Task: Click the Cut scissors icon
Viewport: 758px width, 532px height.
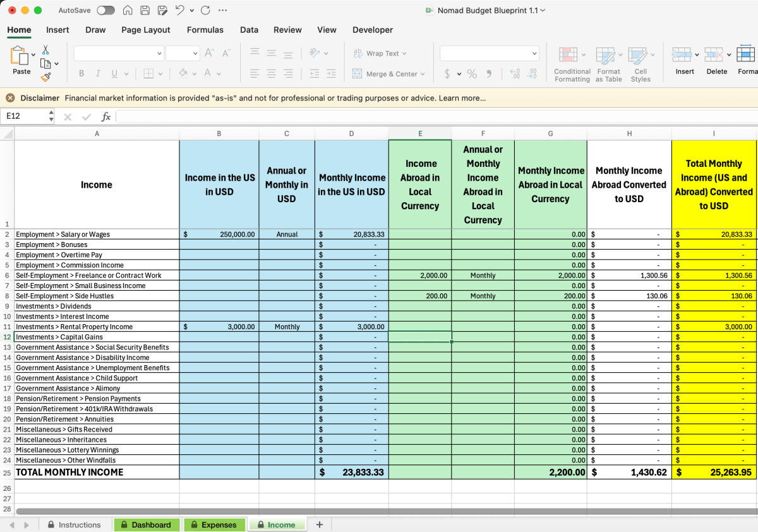Action: tap(45, 50)
